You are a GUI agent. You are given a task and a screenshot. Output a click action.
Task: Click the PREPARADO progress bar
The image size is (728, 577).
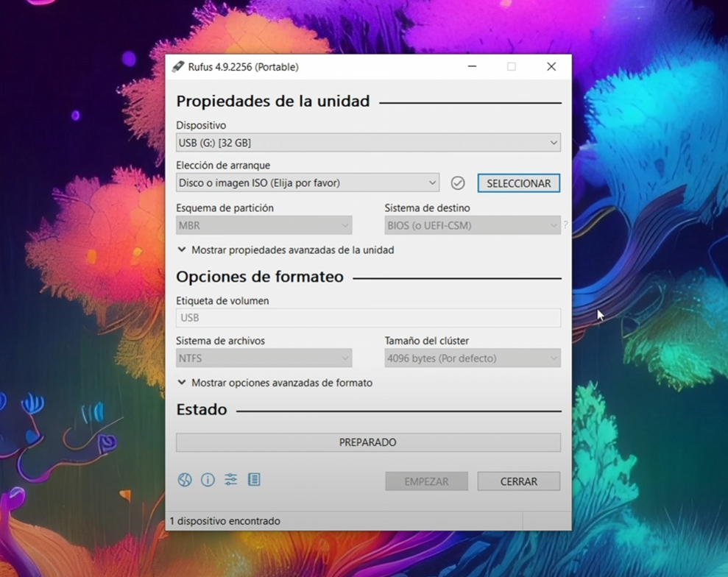(368, 442)
